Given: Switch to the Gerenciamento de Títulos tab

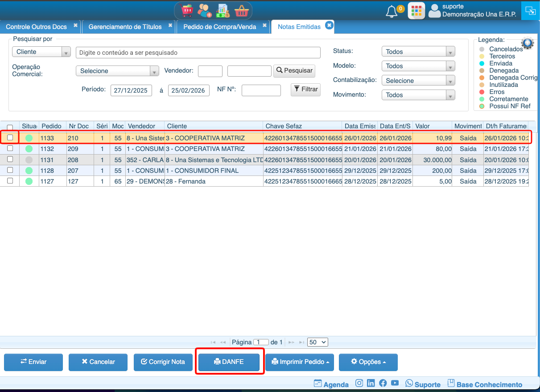Looking at the screenshot, I should (x=125, y=27).
